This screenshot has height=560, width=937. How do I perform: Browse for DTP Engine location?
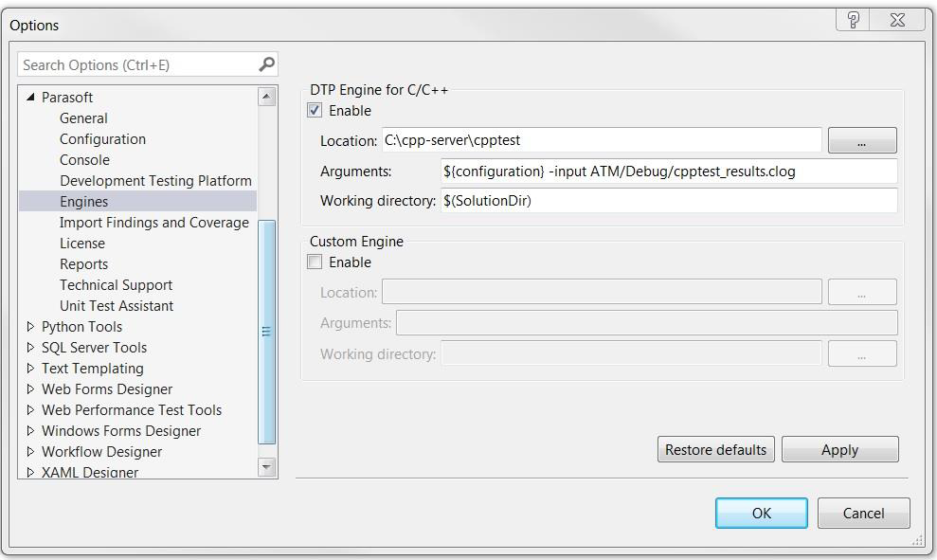(862, 140)
